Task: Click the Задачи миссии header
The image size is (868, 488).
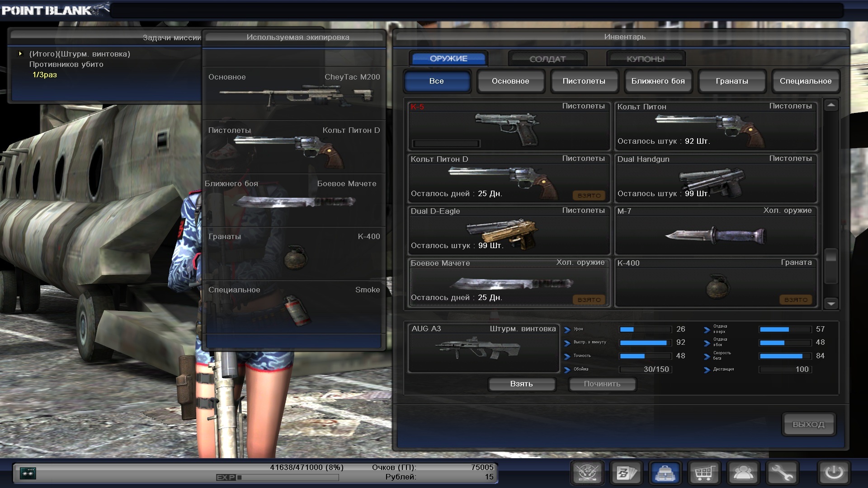Action: [172, 38]
